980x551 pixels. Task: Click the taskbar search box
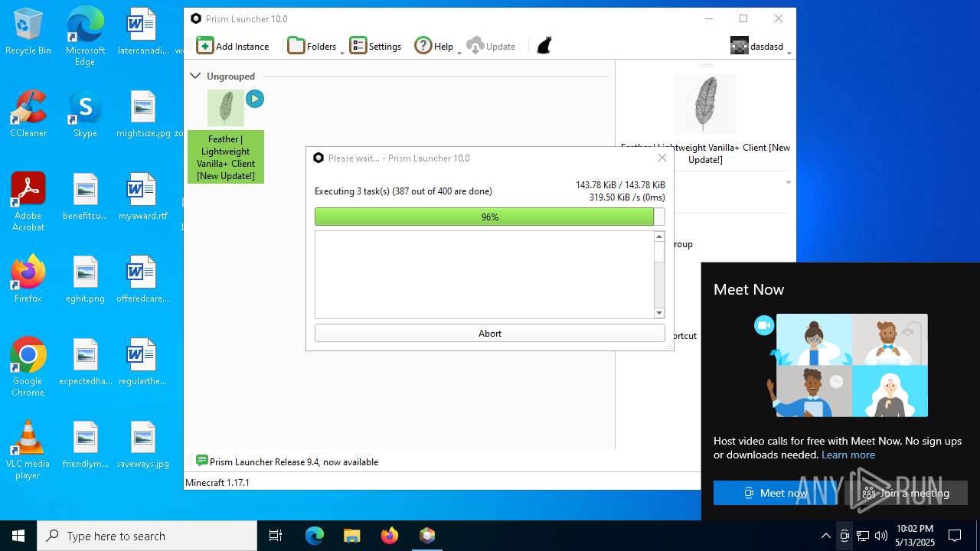tap(147, 536)
